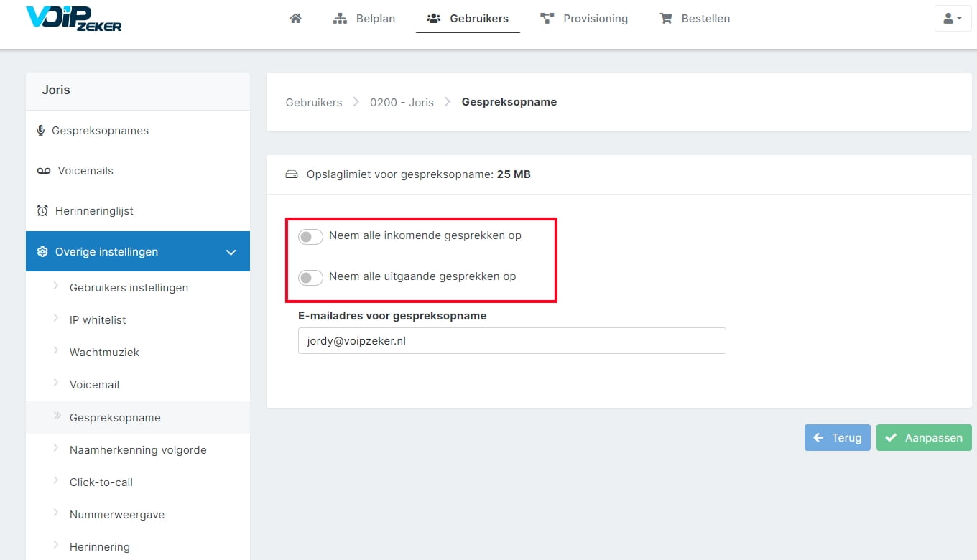The width and height of the screenshot is (977, 560).
Task: Click the double chevron before Gespreksopname
Action: coord(57,415)
